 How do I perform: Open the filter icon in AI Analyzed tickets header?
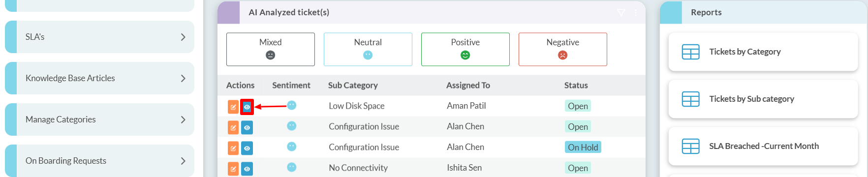pyautogui.click(x=621, y=13)
